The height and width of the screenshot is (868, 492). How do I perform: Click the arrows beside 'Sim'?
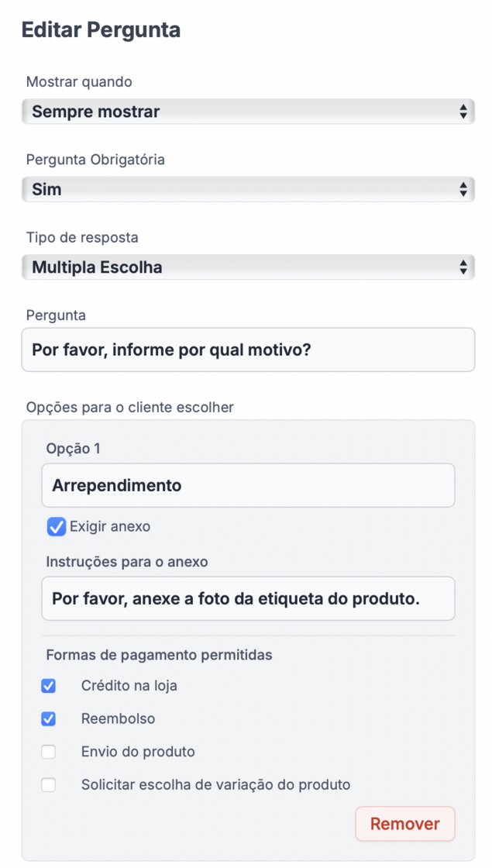point(463,189)
